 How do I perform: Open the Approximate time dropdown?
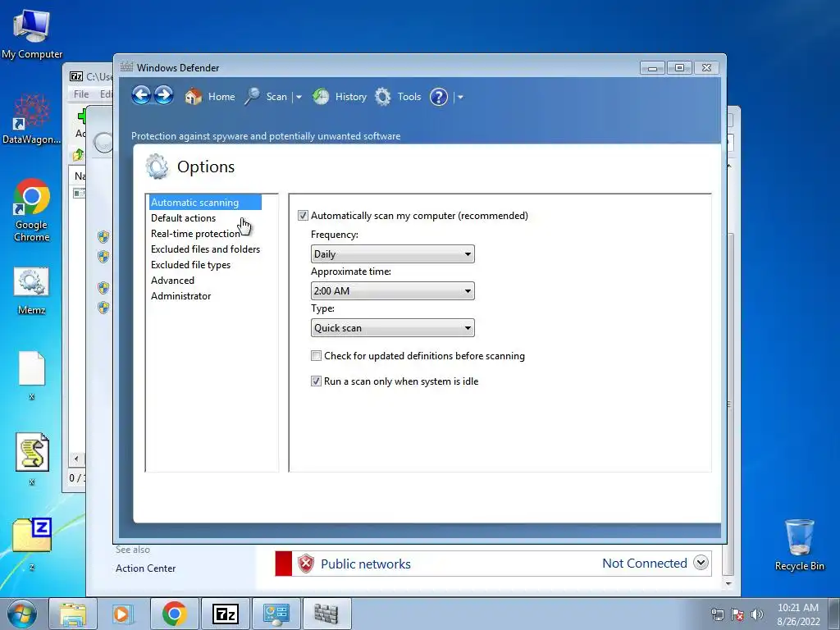pos(393,291)
